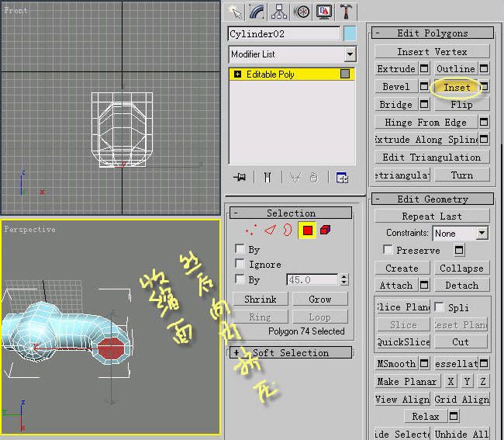
Task: Click Remove Modifier trash icon
Action: 314,177
